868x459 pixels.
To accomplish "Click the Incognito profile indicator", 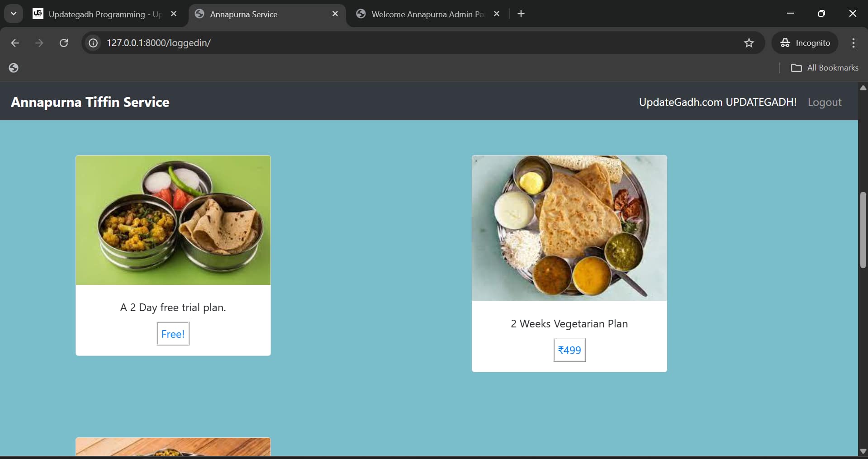I will tap(805, 43).
